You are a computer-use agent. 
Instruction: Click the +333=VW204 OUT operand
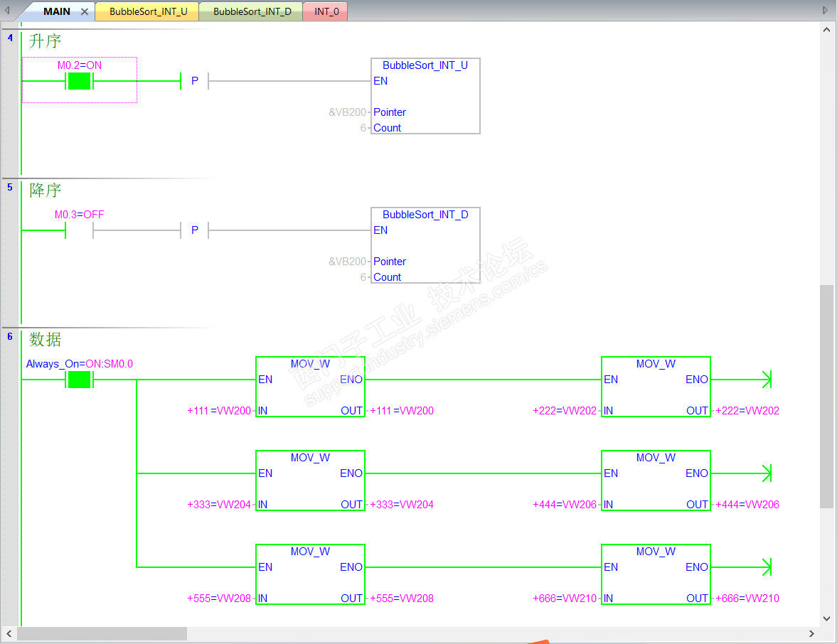tap(401, 505)
